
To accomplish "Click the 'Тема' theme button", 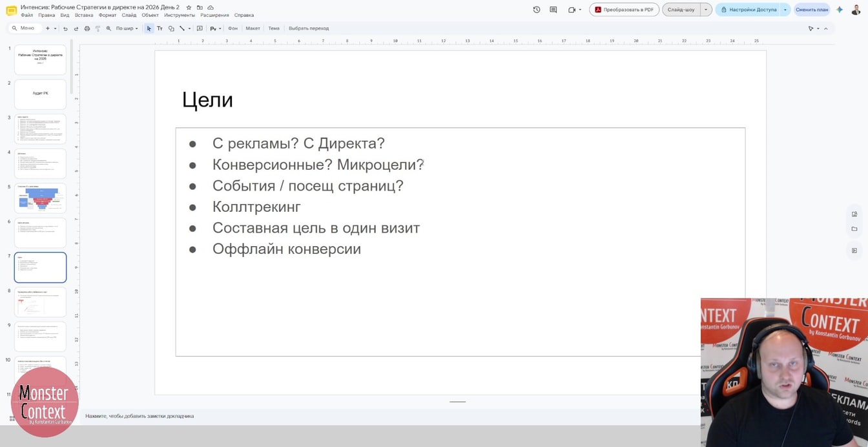I will coord(274,28).
